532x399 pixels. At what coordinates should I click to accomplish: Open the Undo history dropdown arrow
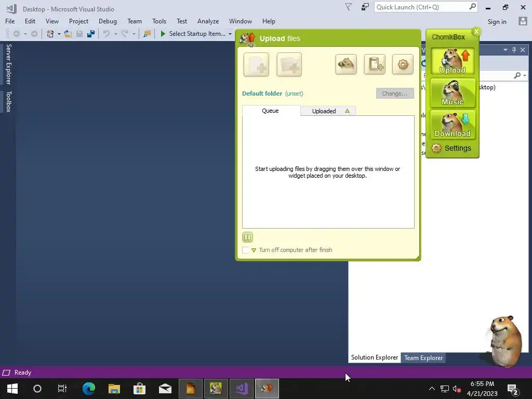pyautogui.click(x=116, y=34)
